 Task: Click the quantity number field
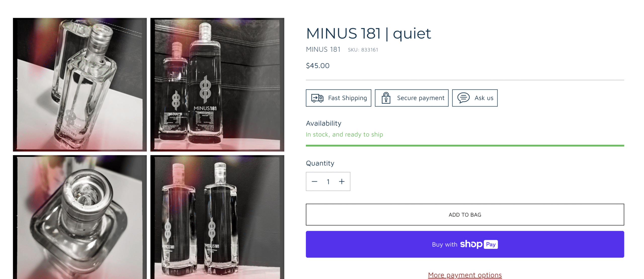328,182
